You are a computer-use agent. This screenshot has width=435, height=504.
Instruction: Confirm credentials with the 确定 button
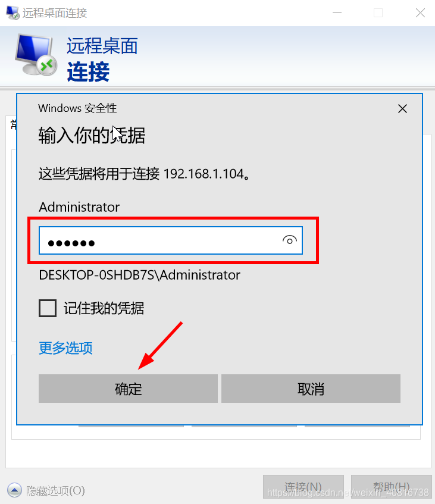[128, 389]
